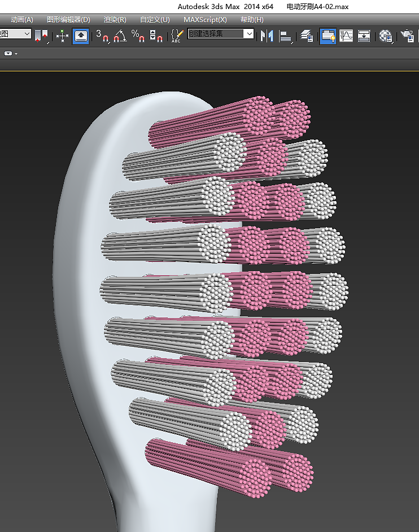Open the 图形编辑器(D) menu
Image resolution: width=419 pixels, height=532 pixels.
[x=68, y=20]
